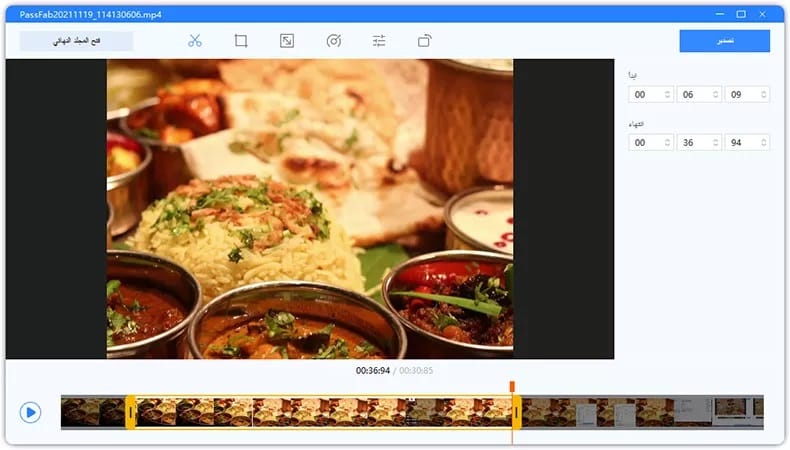Click the blue export button
The image size is (790, 450).
pyautogui.click(x=725, y=41)
